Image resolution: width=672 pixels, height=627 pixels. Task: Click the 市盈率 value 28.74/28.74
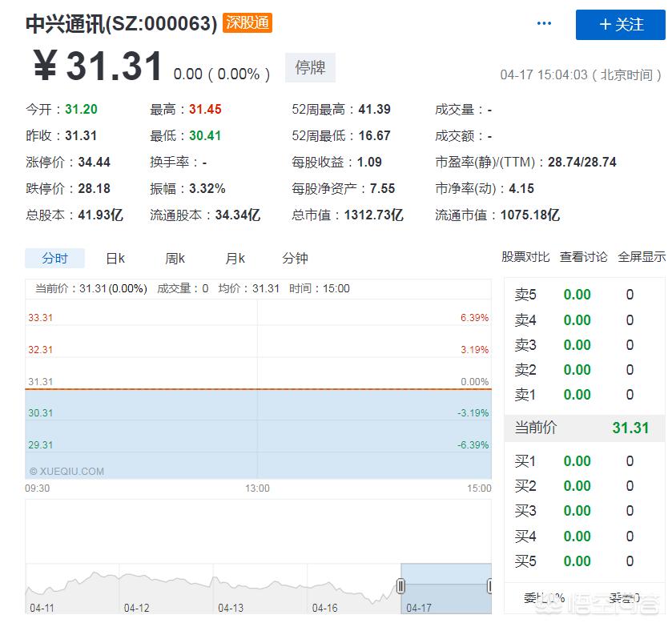tap(582, 162)
